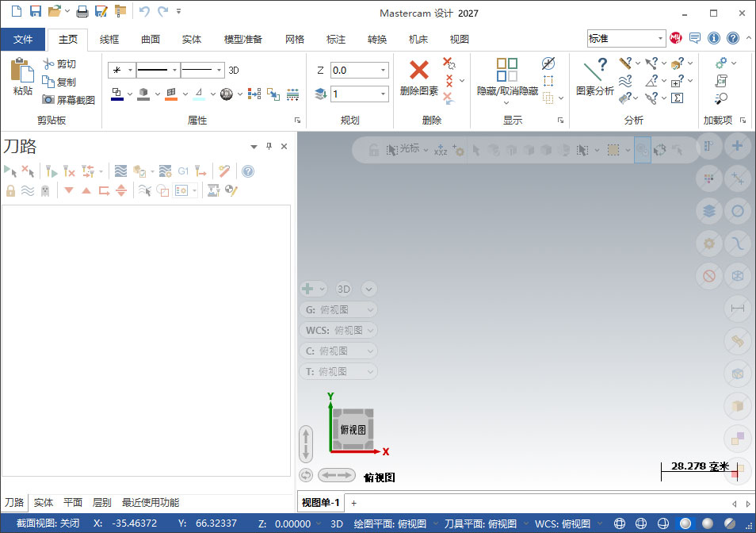
Task: Click the Print icon
Action: [82, 11]
